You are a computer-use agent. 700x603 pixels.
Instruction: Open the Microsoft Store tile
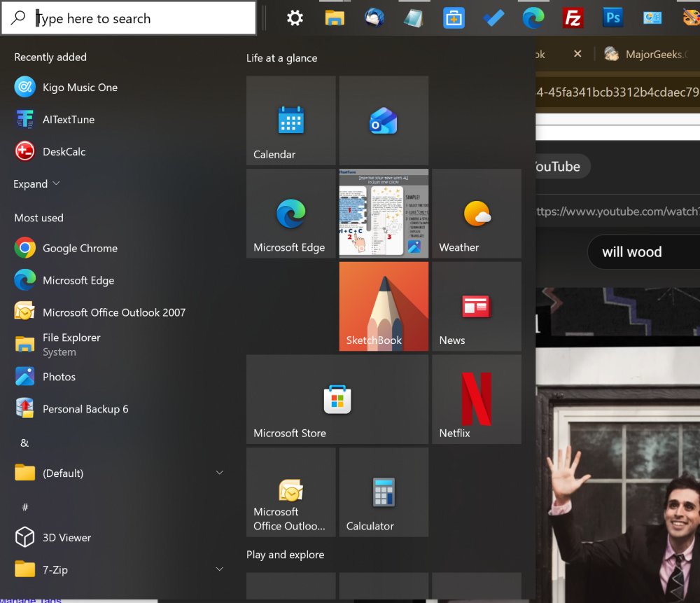(337, 399)
